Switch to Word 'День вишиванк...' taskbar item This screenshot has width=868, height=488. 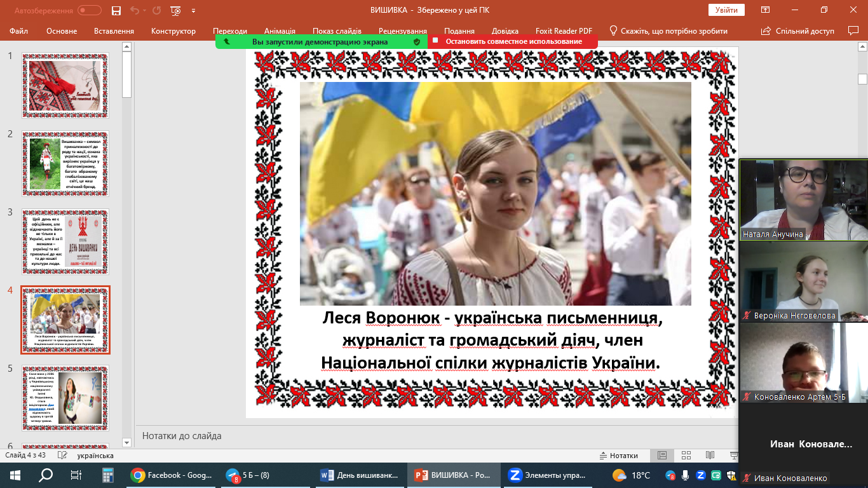point(360,475)
